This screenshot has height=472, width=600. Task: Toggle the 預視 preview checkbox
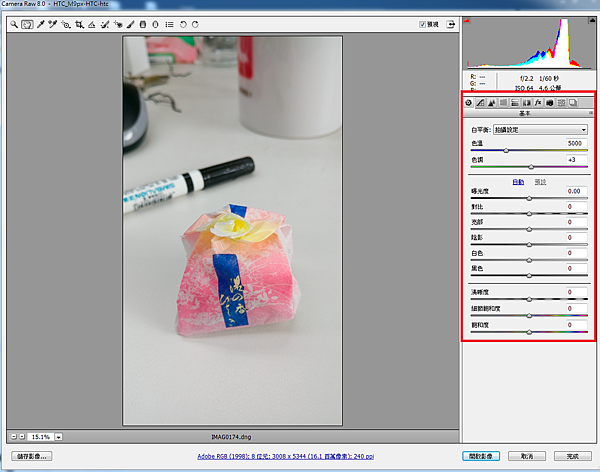click(422, 24)
